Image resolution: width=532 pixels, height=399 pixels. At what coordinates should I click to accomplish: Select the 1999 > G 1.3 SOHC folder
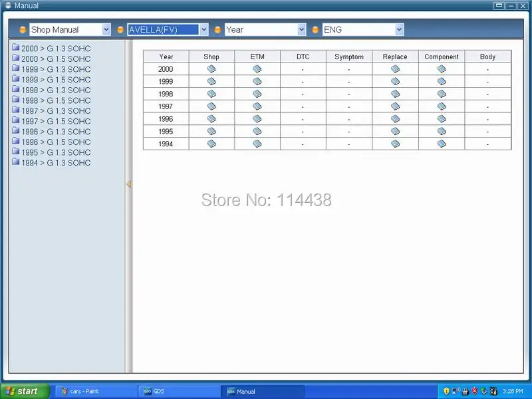point(51,69)
